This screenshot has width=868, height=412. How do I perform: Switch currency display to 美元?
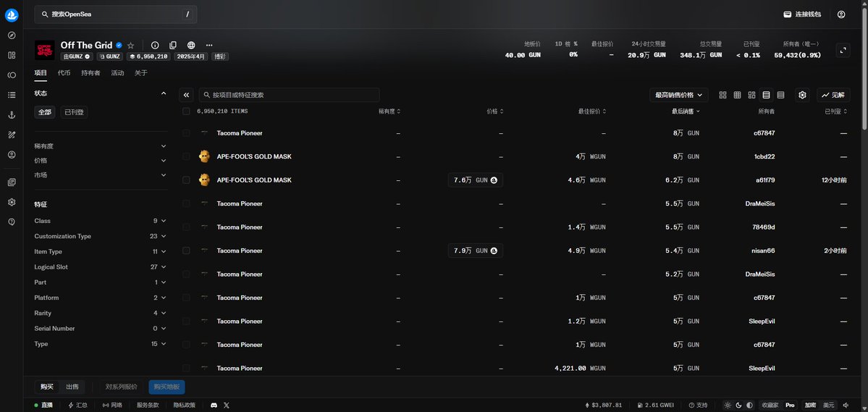(828, 405)
